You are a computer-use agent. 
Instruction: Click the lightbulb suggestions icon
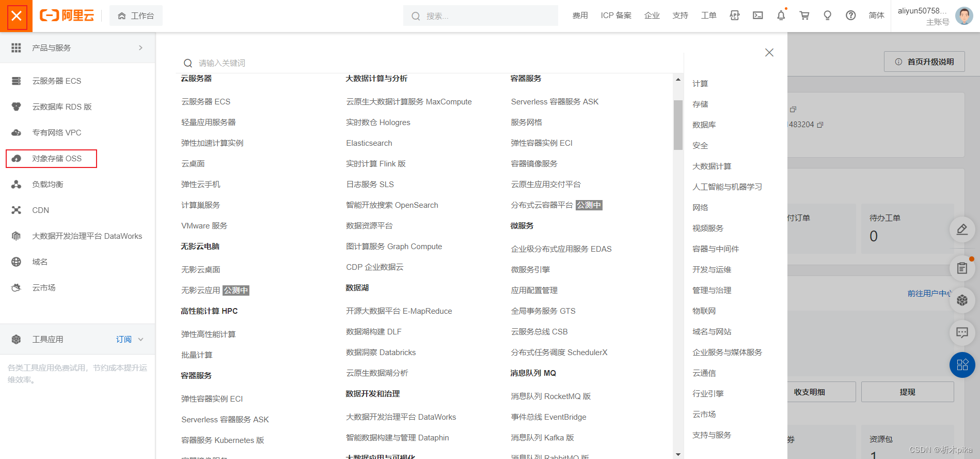click(x=827, y=16)
